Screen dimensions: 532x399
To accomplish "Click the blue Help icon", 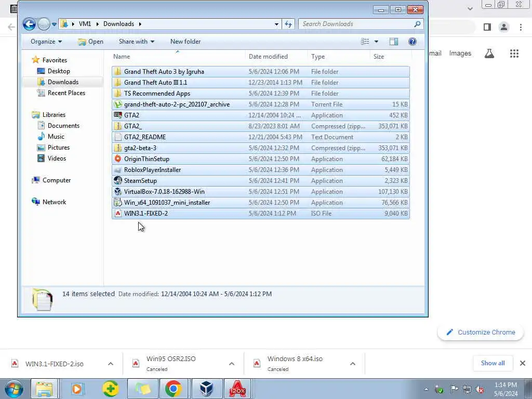I will [412, 42].
